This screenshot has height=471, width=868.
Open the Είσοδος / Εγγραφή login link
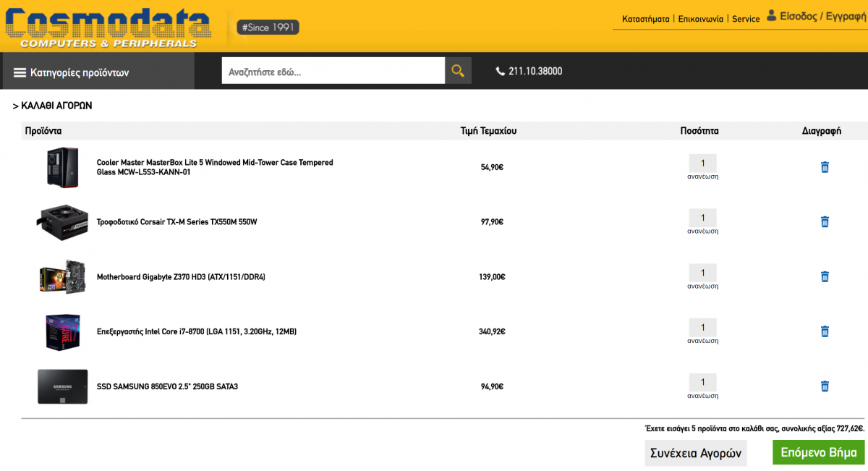click(822, 16)
